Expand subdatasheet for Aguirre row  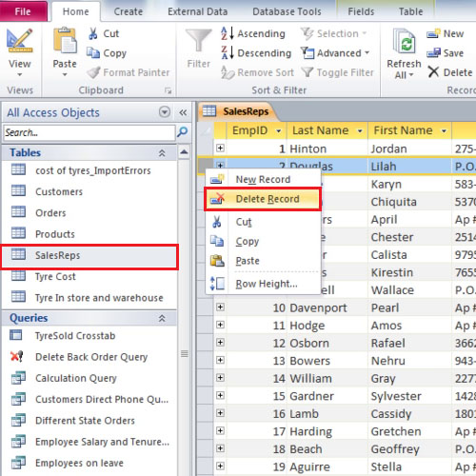coord(220,466)
